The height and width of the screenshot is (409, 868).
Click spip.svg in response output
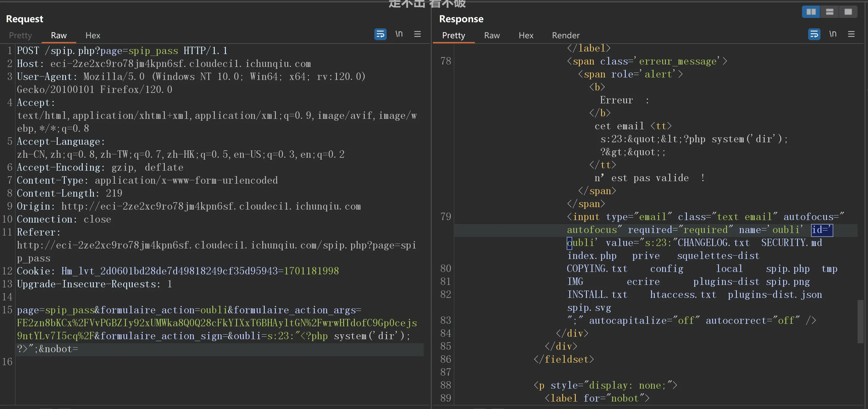click(x=589, y=308)
